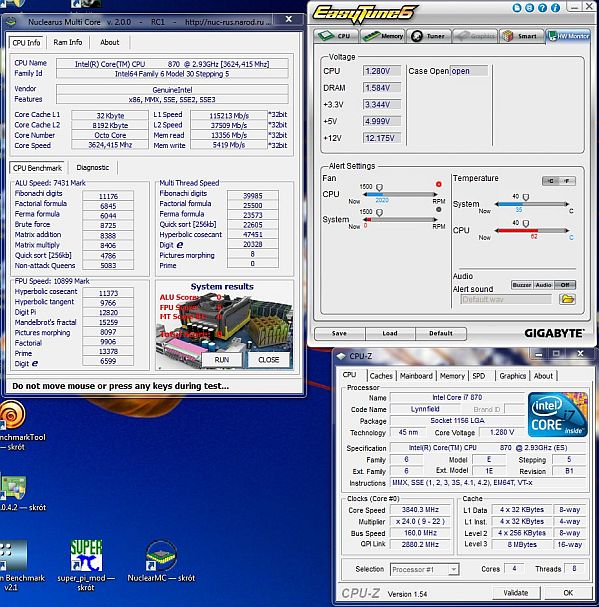599x607 pixels.
Task: Click the Core Speed 3840.3 MHz value
Action: 420,510
